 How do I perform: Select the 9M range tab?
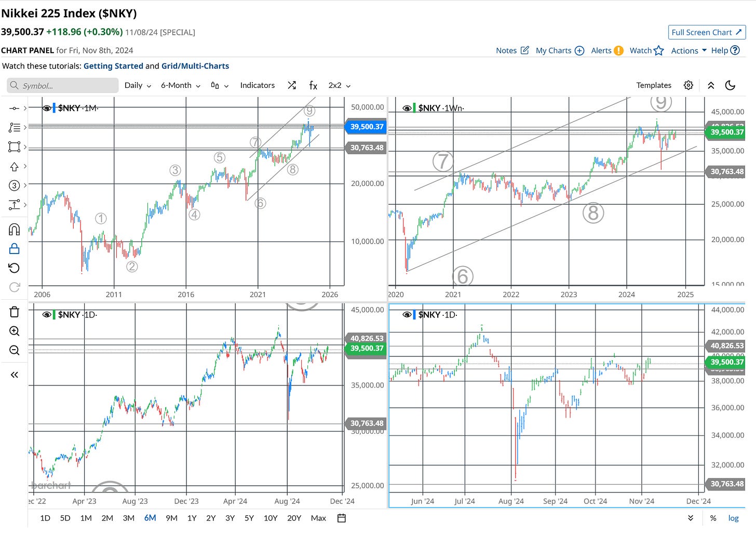171,518
